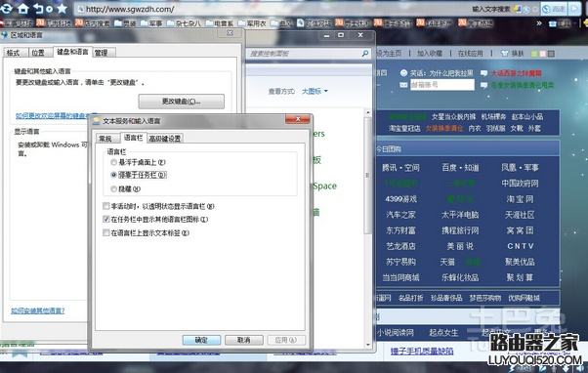Open the 大图标 view-by dropdown
588x373 pixels.
tap(315, 91)
